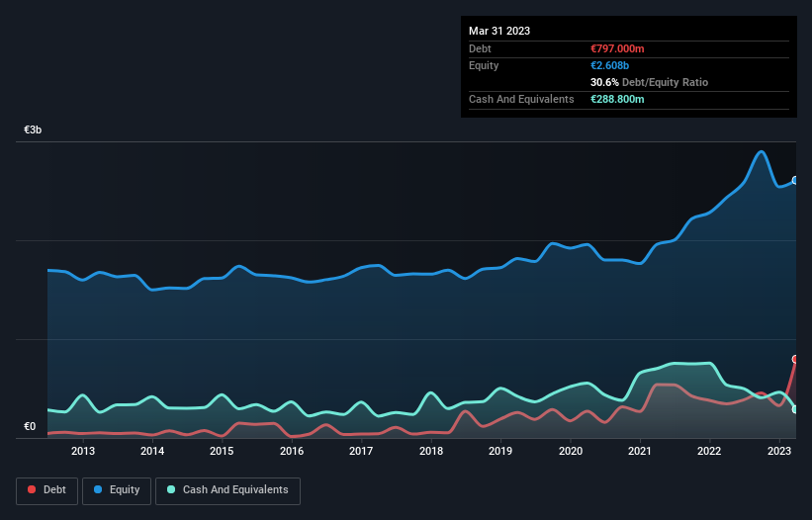Click the €2.608b equity value
Screen dimensions: 812x520
(x=609, y=65)
